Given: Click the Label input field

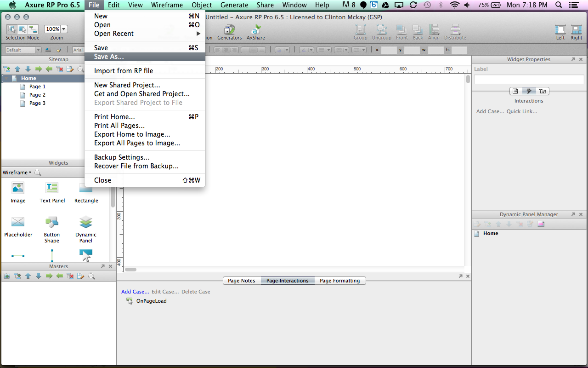Looking at the screenshot, I should 529,79.
